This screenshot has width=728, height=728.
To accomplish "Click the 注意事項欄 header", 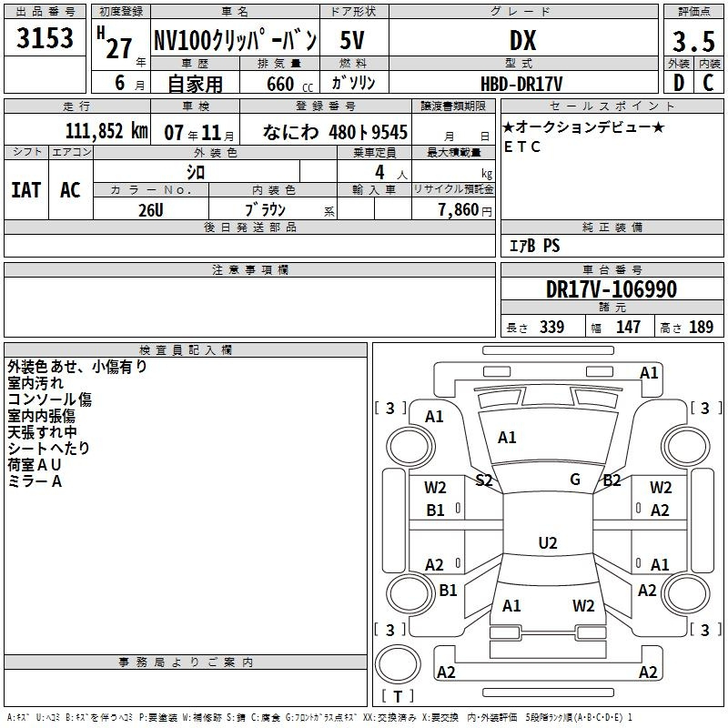I will click(249, 269).
